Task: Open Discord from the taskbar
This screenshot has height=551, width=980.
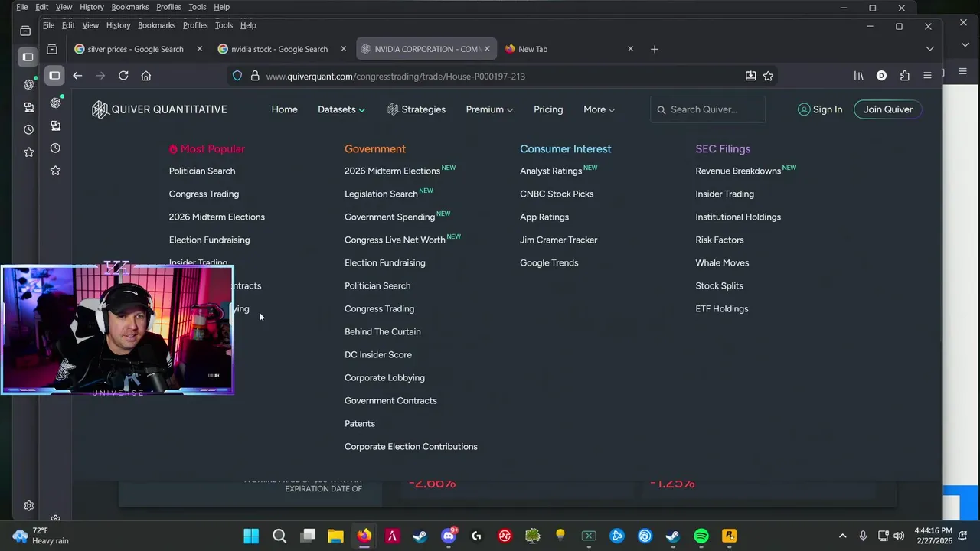Action: (x=449, y=536)
